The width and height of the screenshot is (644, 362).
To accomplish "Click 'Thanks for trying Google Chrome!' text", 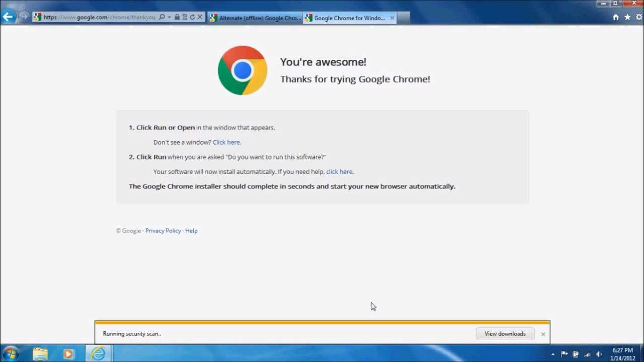I will coord(355,79).
